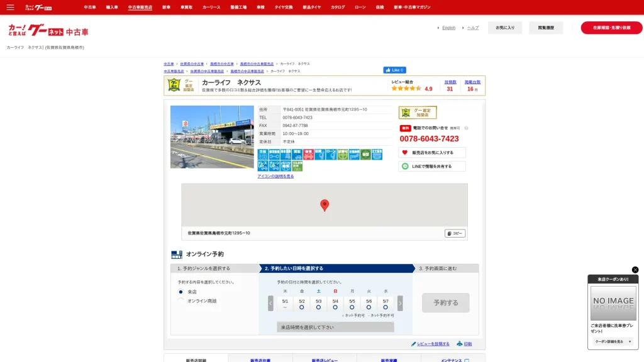Click 佐賀県の中古車 breadcrumb link
This screenshot has height=362, width=644.
(x=192, y=64)
